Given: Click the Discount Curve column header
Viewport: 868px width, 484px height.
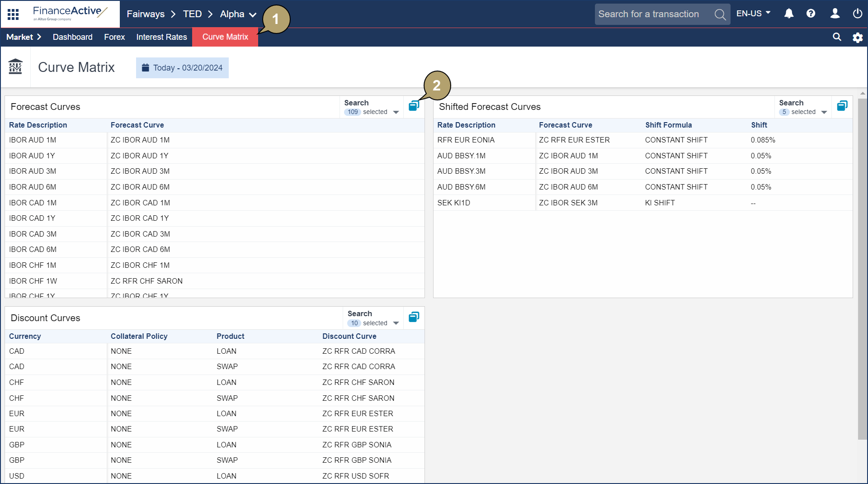Looking at the screenshot, I should coord(349,336).
